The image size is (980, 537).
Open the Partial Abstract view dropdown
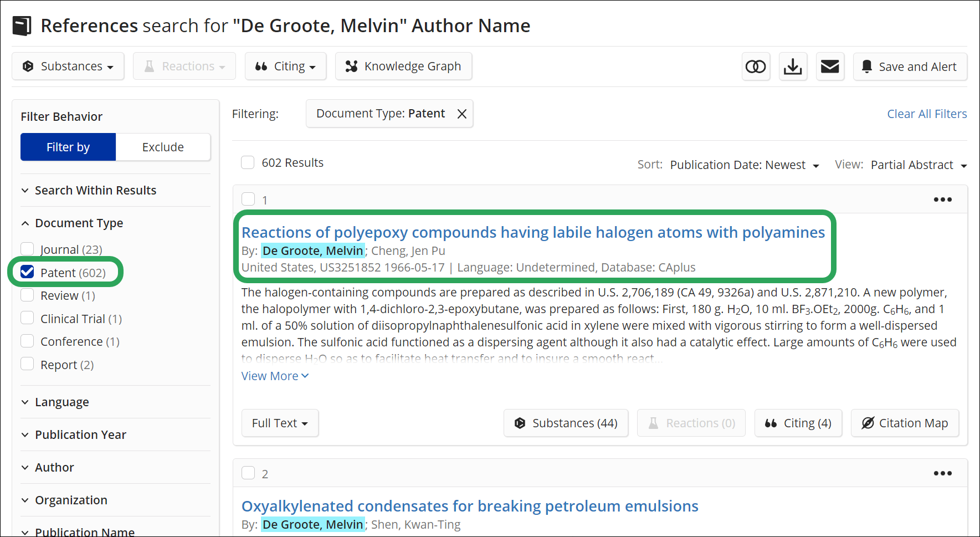(919, 165)
